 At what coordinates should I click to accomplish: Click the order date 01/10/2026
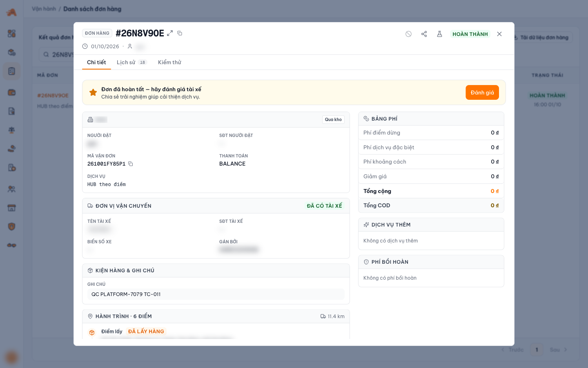tap(105, 47)
